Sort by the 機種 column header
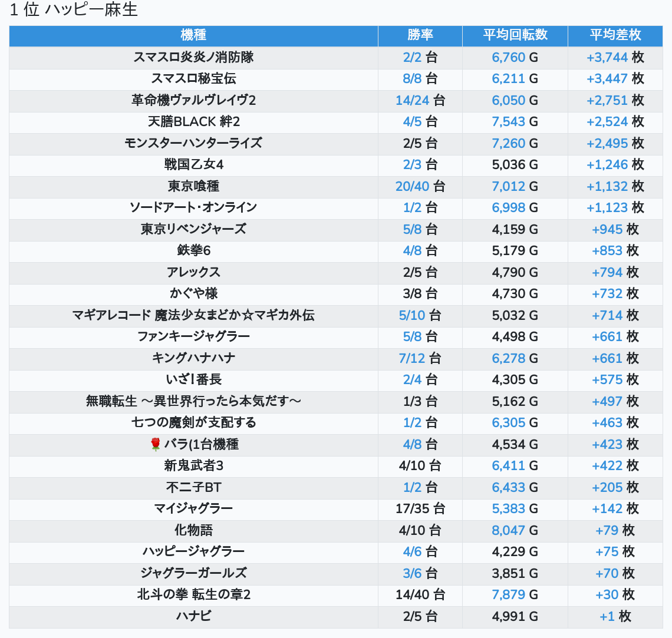672x638 pixels. pyautogui.click(x=193, y=35)
